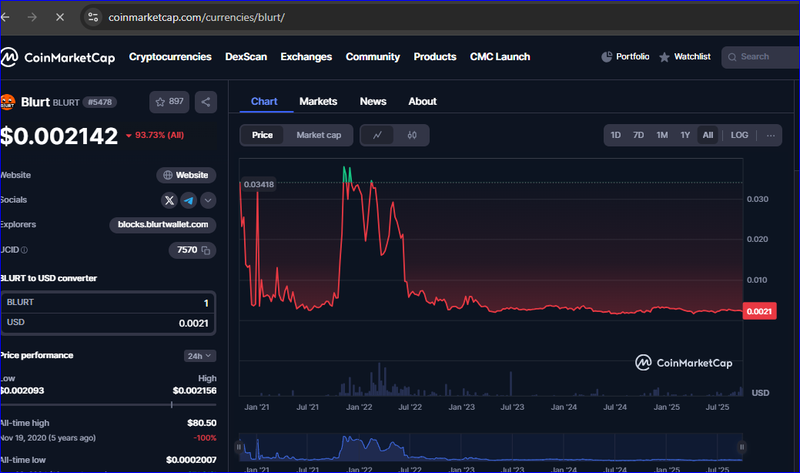Open the Telegram social icon
This screenshot has height=473, width=800.
click(188, 200)
